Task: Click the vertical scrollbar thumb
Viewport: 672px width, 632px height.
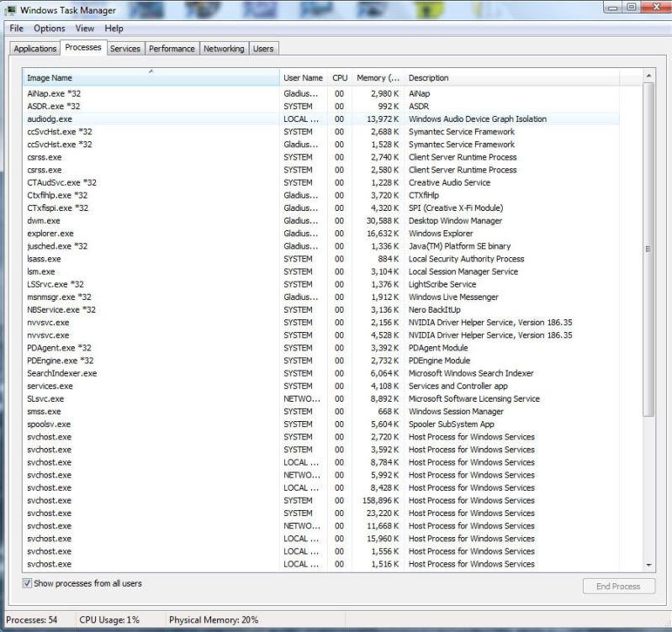Action: [x=648, y=250]
